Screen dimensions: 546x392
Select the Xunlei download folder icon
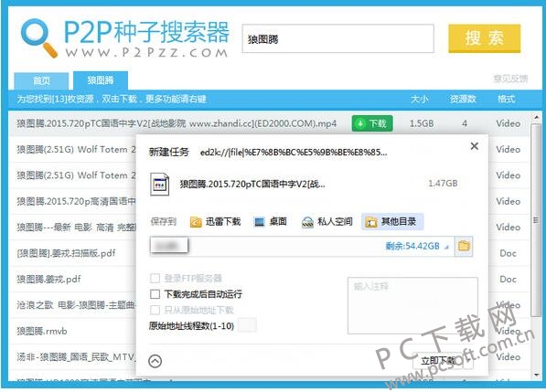click(x=196, y=222)
